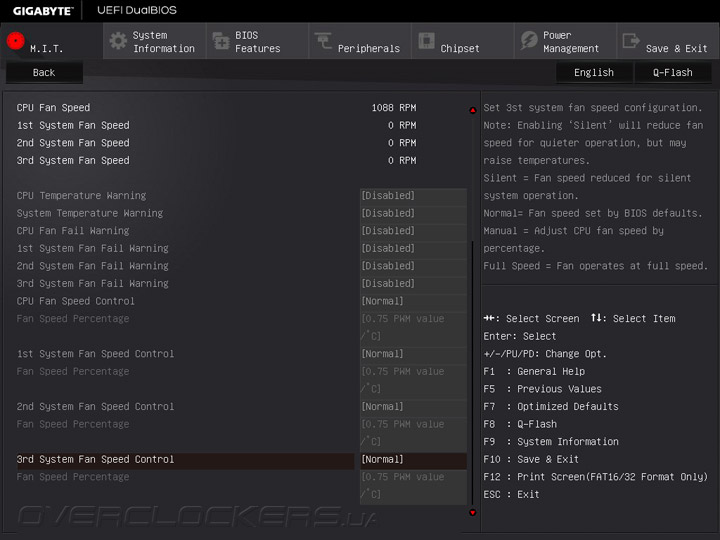
Task: Click the Back button
Action: (x=44, y=73)
